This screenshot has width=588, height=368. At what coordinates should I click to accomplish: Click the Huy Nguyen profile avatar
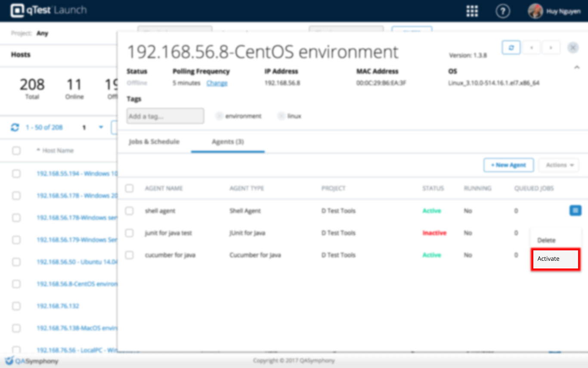(x=535, y=11)
